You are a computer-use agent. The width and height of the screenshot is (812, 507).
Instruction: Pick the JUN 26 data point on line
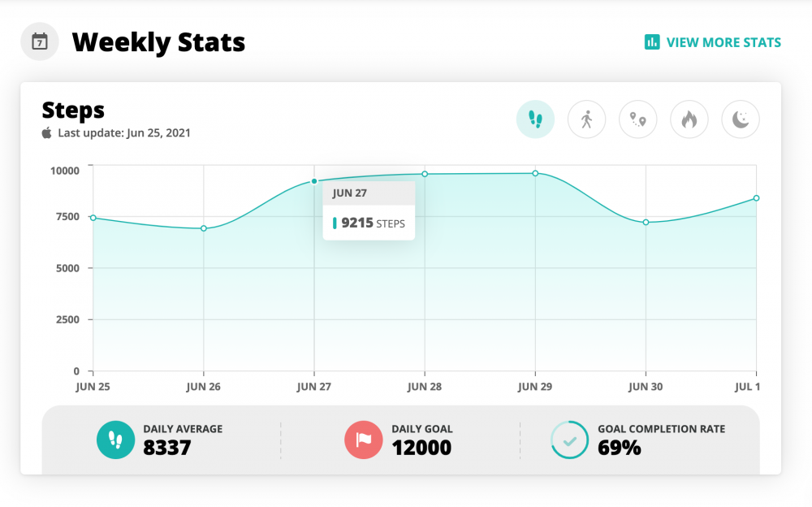coord(204,228)
